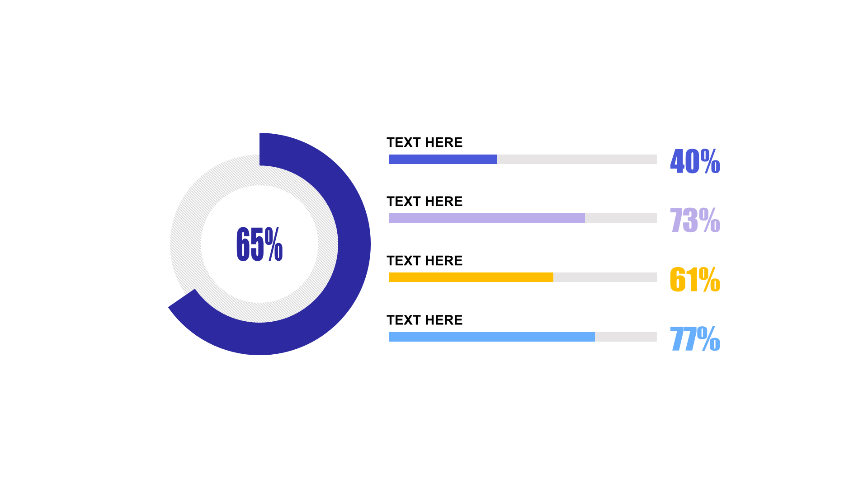868x488 pixels.
Task: Select the light-blue 77% percentage text
Action: pos(694,338)
